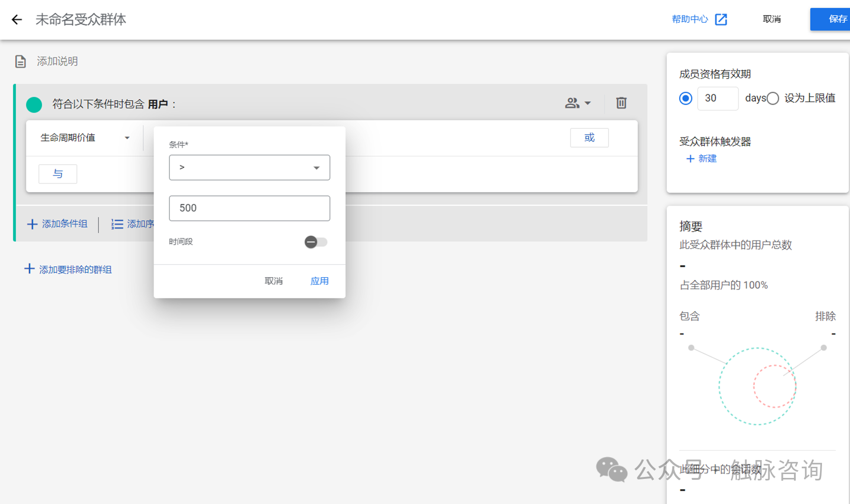850x504 pixels.
Task: Click the 未命名受众群体 title to rename
Action: [x=81, y=19]
